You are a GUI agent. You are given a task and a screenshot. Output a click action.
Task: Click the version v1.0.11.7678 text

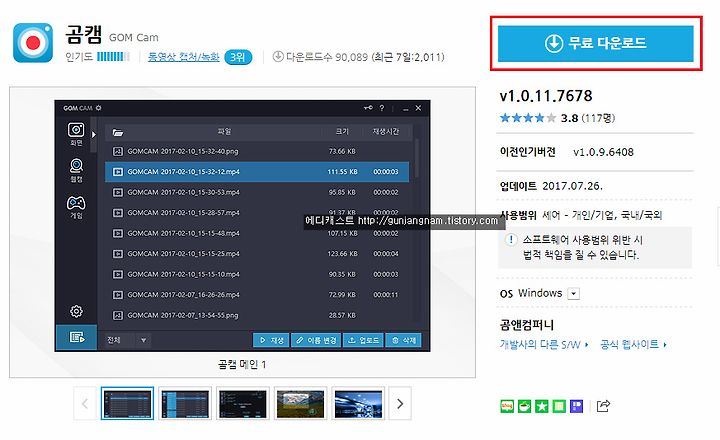[546, 96]
